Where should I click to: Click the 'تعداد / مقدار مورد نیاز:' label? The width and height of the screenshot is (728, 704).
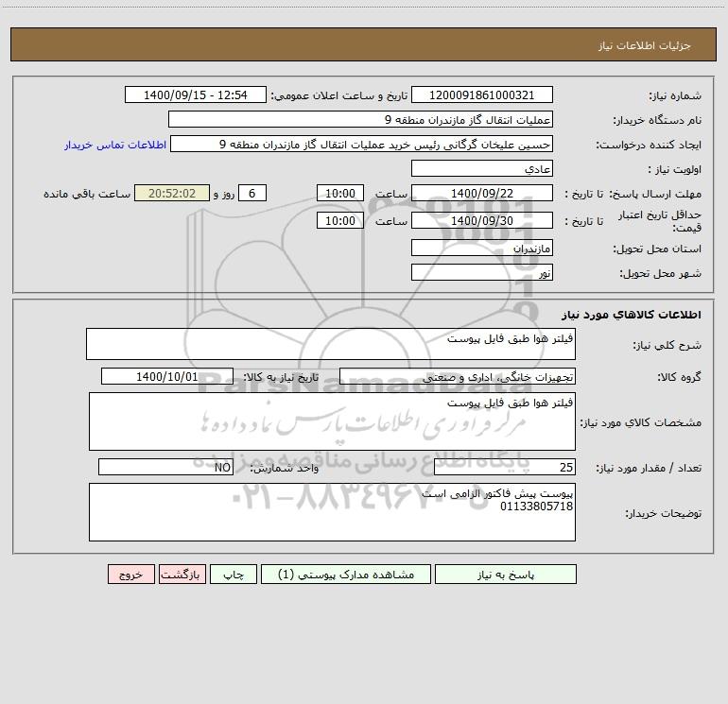tap(649, 469)
